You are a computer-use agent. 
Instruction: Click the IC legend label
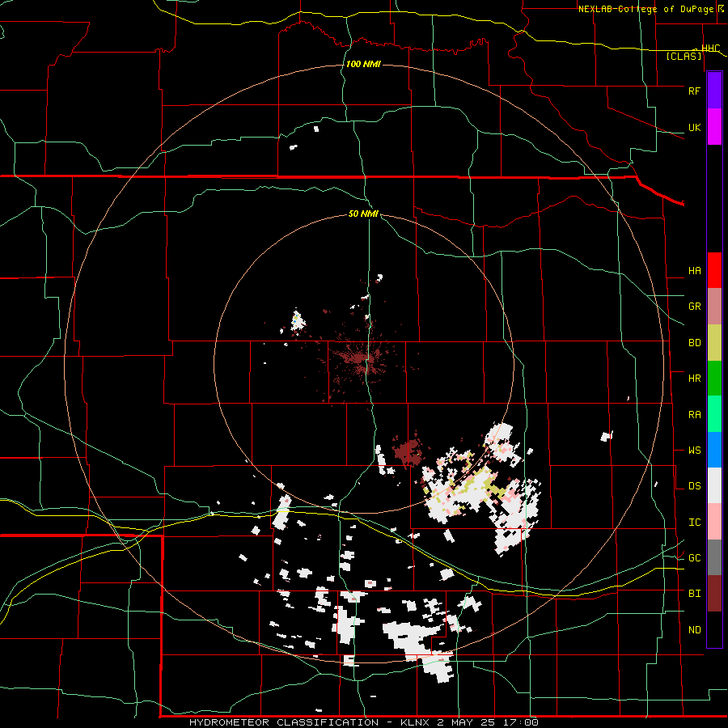694,523
